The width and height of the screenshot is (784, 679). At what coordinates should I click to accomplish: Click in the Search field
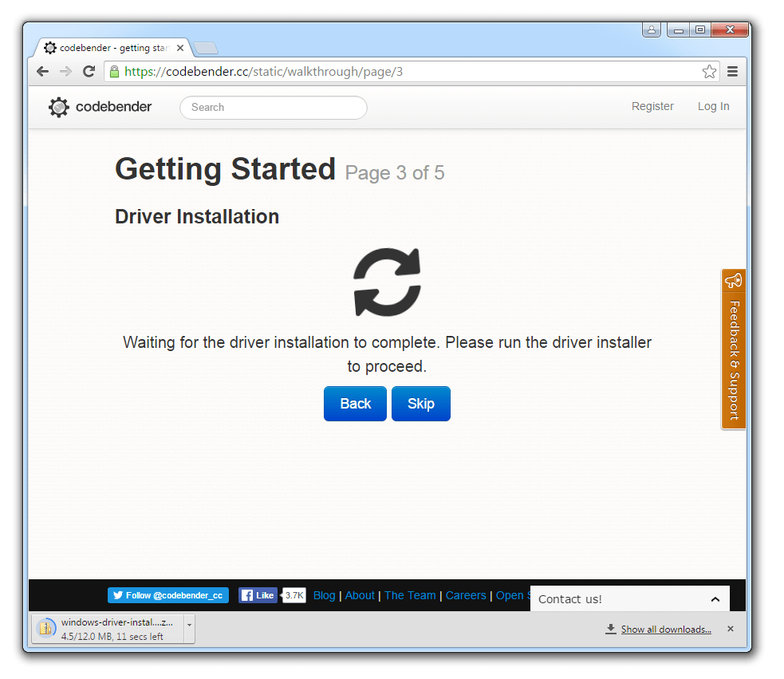[x=274, y=107]
